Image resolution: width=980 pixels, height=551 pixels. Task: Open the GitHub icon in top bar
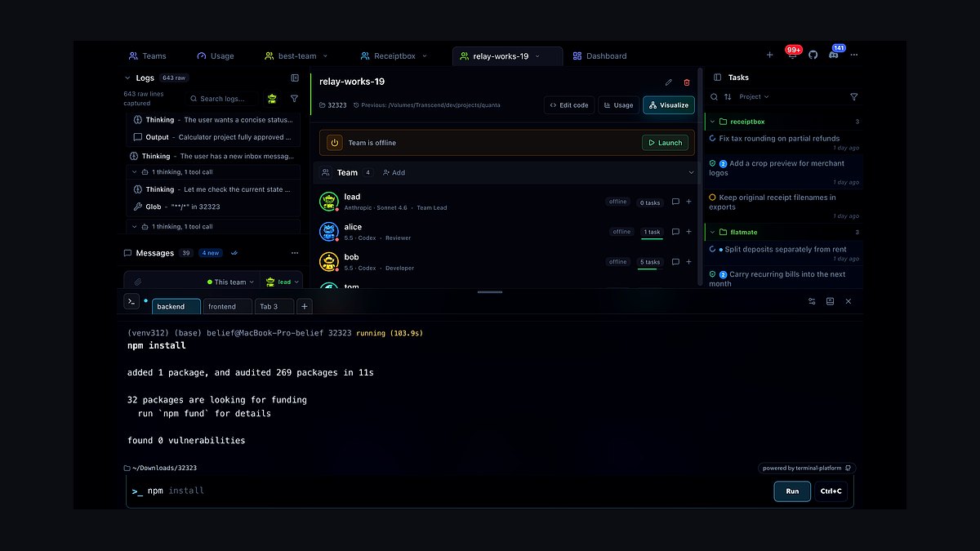[813, 56]
